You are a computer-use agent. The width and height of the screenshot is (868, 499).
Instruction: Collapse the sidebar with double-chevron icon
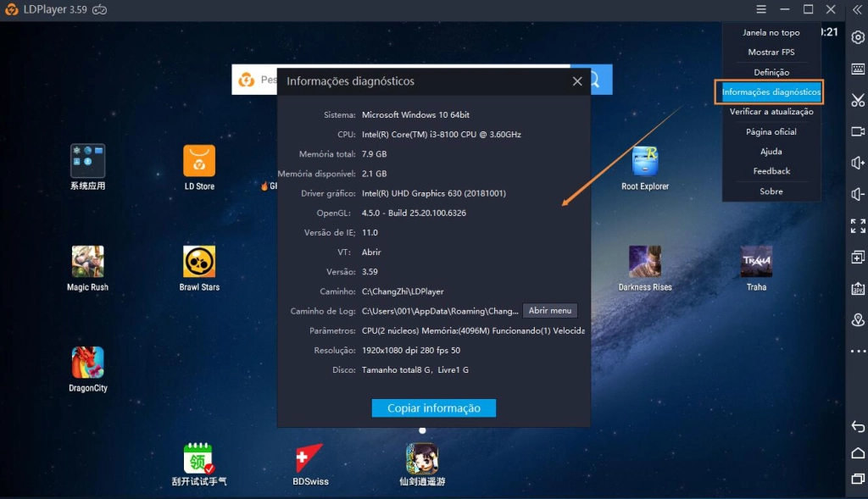[857, 9]
